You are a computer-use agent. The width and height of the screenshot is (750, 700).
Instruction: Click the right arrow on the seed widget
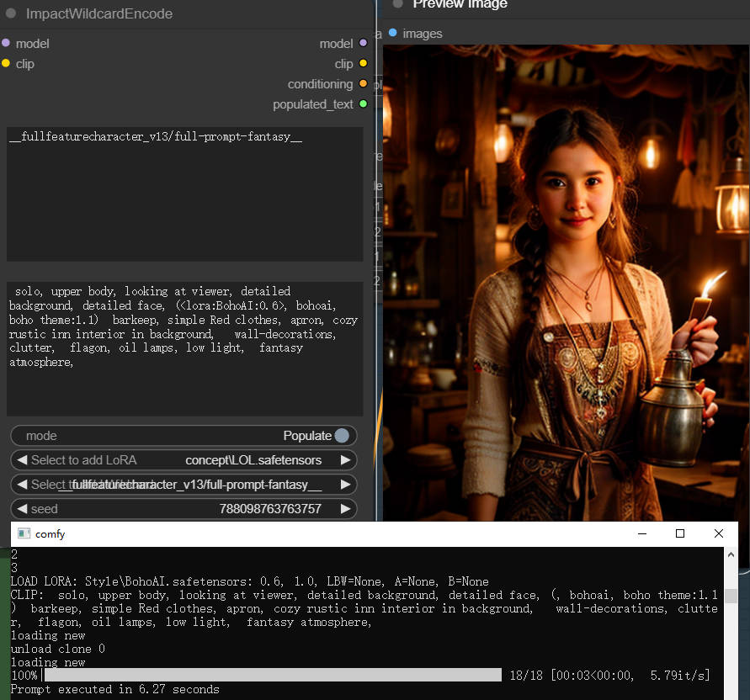(345, 508)
